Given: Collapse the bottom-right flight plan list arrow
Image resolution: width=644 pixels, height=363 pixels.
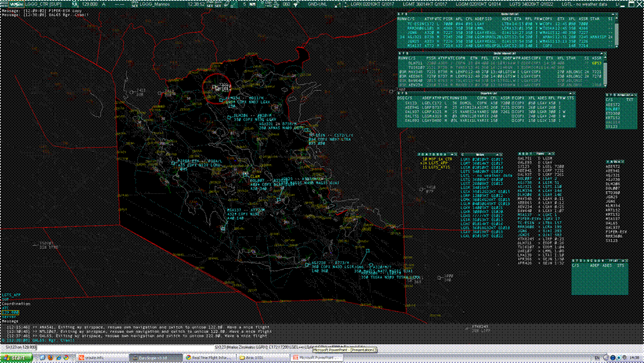Looking at the screenshot, I should coord(623,260).
